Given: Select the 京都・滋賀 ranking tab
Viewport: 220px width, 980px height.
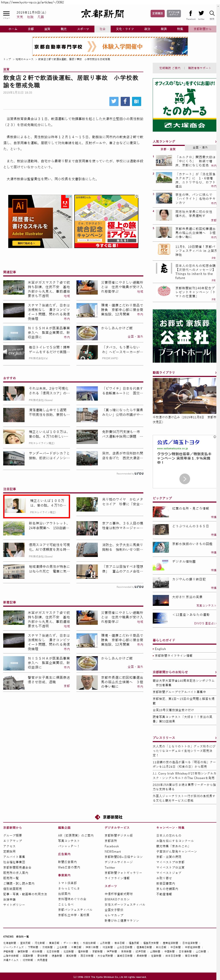Looking at the screenshot, I should 168,149.
